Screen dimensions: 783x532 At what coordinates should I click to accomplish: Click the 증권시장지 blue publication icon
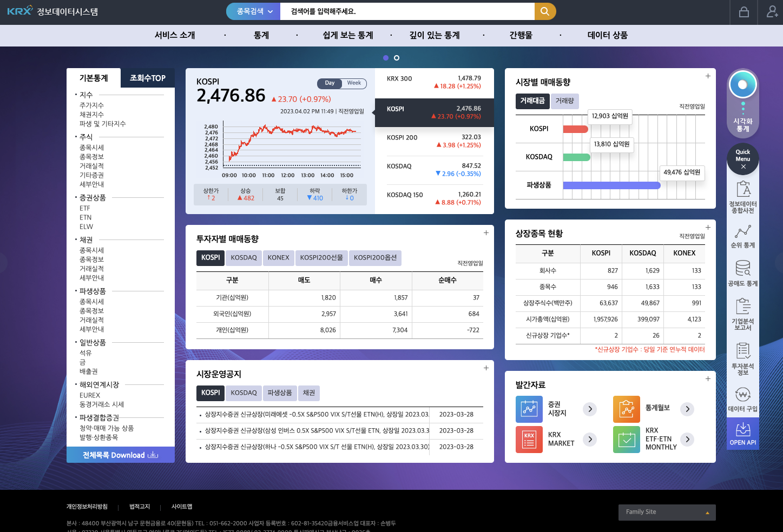[x=529, y=409]
